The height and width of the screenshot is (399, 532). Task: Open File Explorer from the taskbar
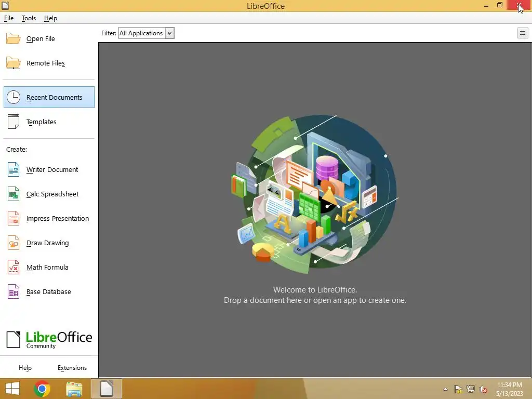[74, 389]
